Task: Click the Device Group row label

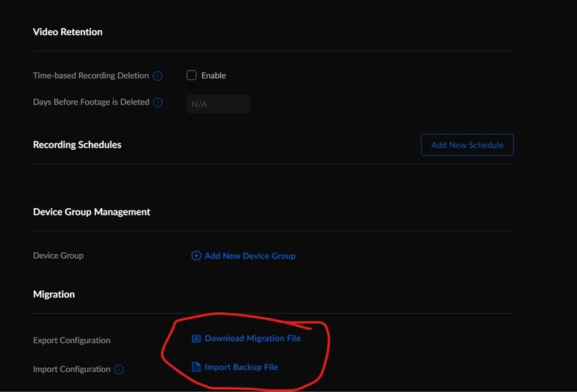Action: 58,256
